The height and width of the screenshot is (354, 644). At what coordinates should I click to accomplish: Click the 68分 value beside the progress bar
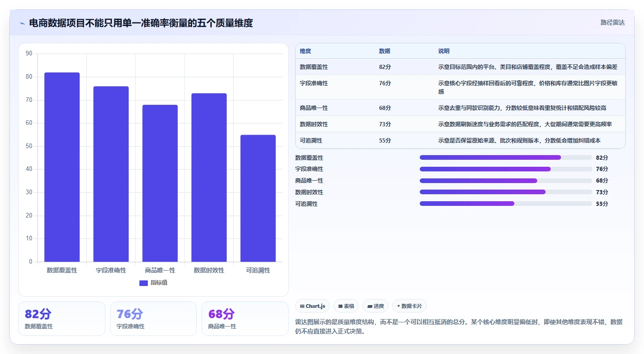602,181
